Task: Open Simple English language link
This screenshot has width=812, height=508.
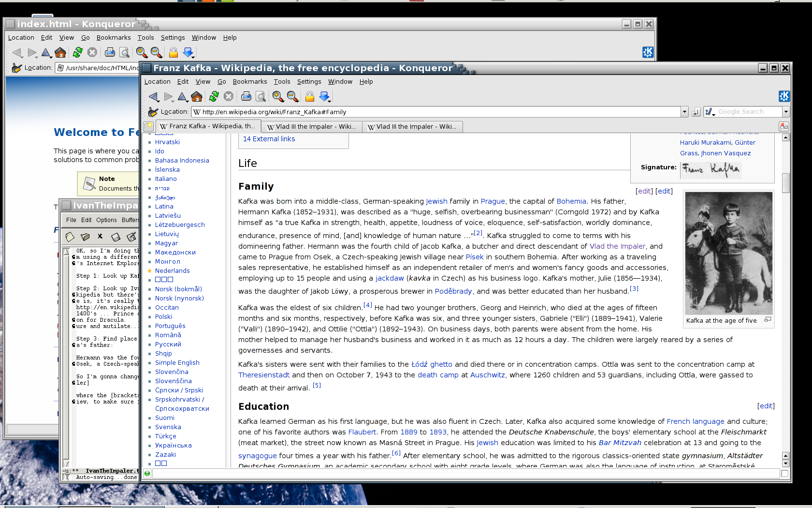Action: tap(177, 363)
